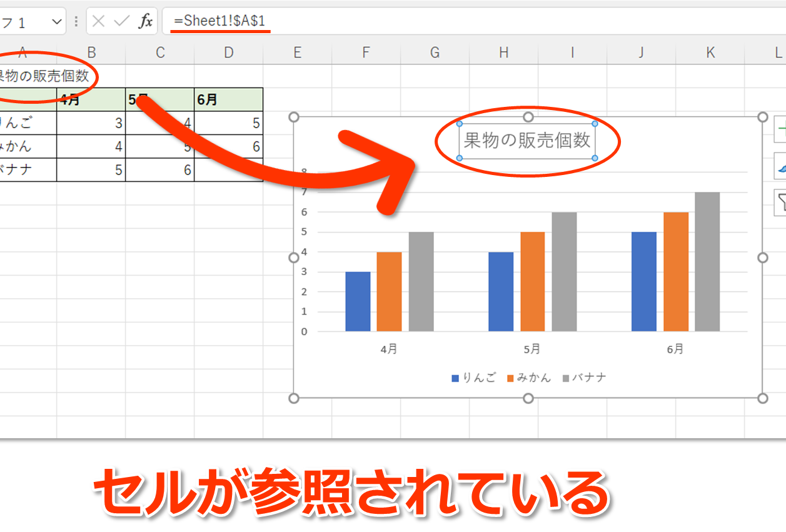Click the 5月 horizontal axis label
Image resolution: width=786 pixels, height=532 pixels.
coord(532,349)
